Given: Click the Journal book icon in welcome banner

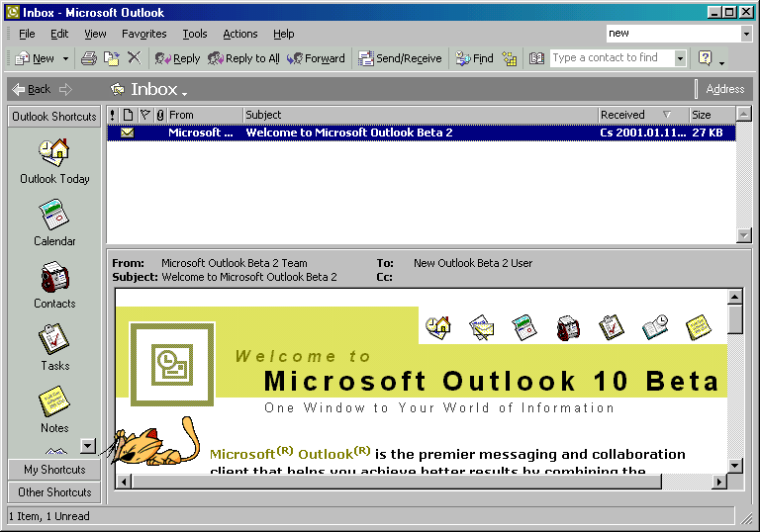Looking at the screenshot, I should 655,327.
